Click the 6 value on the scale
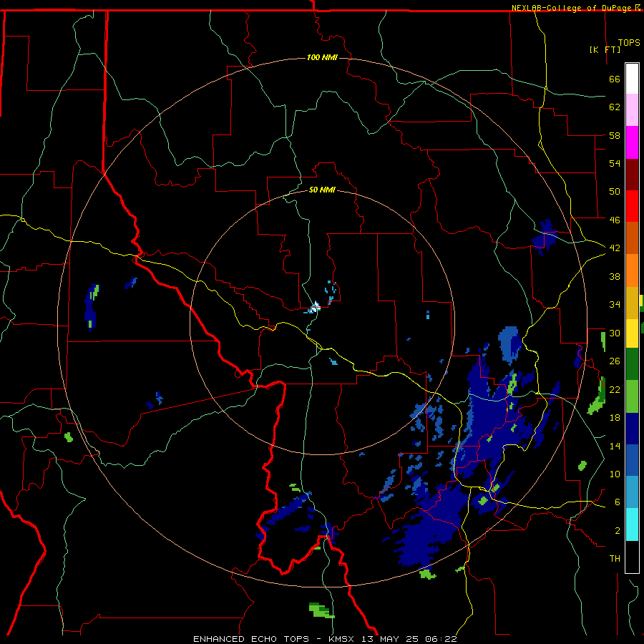Screen dimensions: 644x644 coord(618,502)
